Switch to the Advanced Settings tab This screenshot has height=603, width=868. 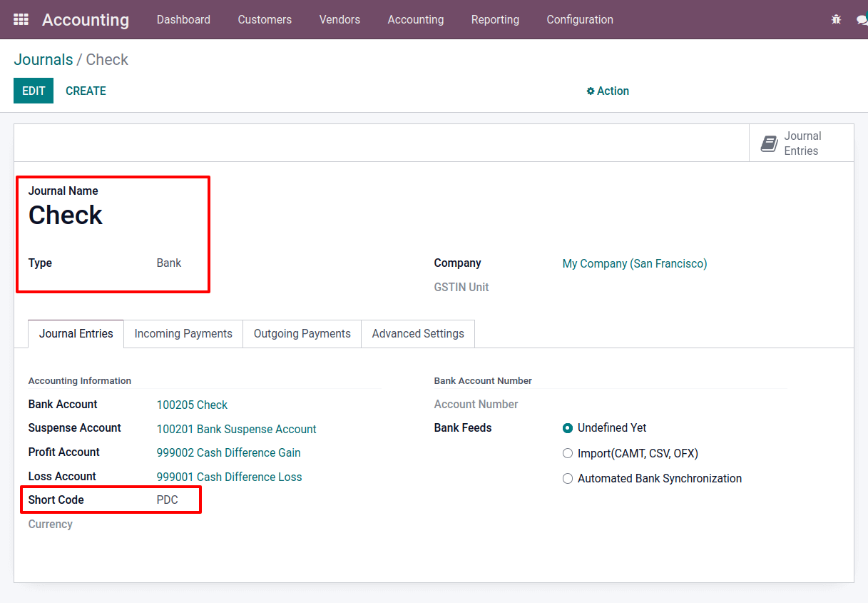point(418,334)
